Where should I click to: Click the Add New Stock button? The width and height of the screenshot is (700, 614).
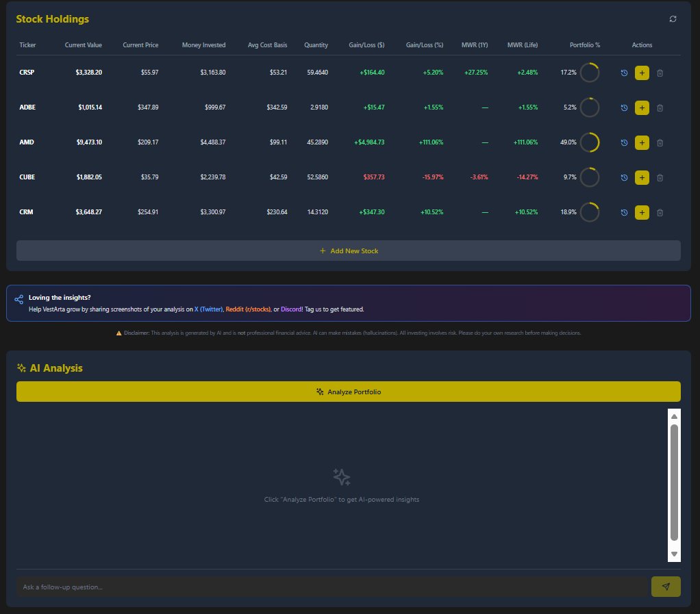pyautogui.click(x=349, y=251)
